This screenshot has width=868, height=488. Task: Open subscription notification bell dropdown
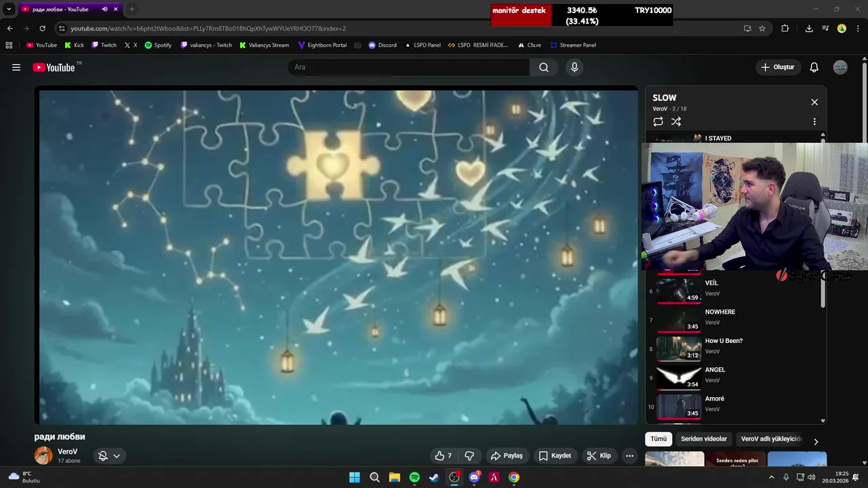pos(109,456)
